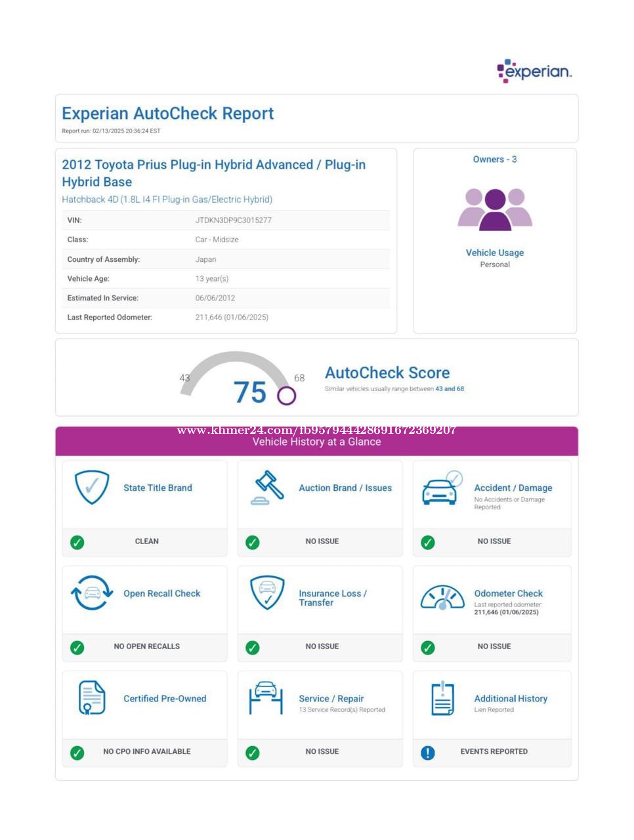Click the '13 Service Record(s) Reported' note
The height and width of the screenshot is (840, 634).
click(x=342, y=710)
